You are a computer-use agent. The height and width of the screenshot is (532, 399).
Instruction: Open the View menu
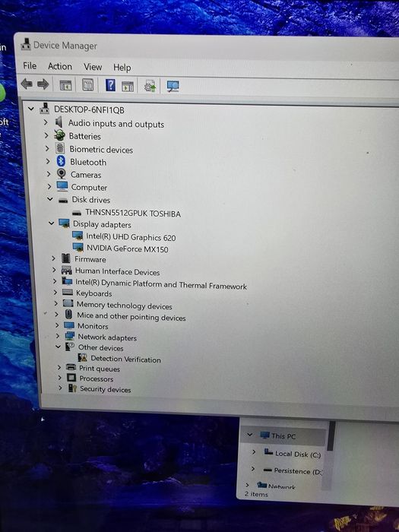click(93, 67)
